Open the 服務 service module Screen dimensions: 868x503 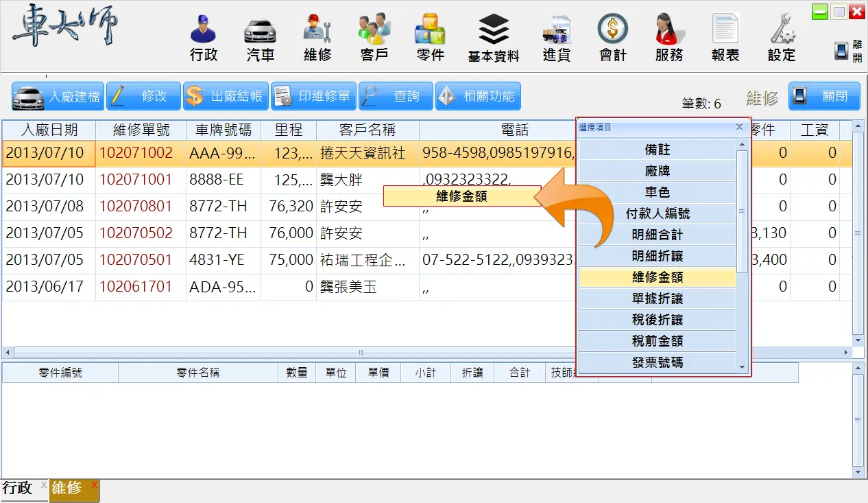[668, 38]
